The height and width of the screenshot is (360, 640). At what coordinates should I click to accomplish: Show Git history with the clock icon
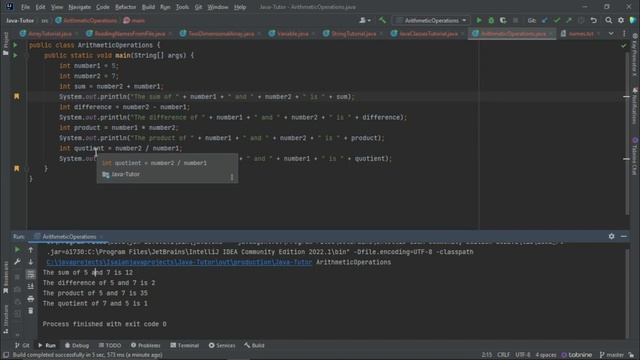(581, 20)
